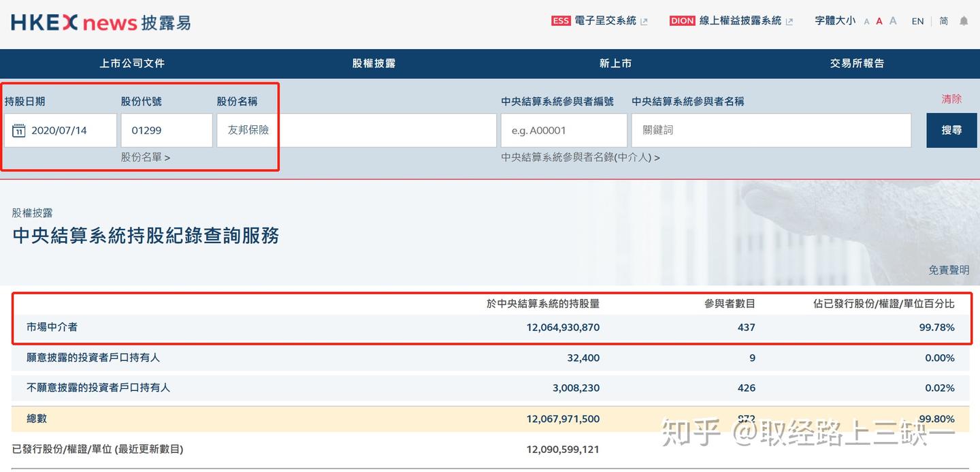Click the red DION badge
The width and height of the screenshot is (980, 472).
(682, 20)
